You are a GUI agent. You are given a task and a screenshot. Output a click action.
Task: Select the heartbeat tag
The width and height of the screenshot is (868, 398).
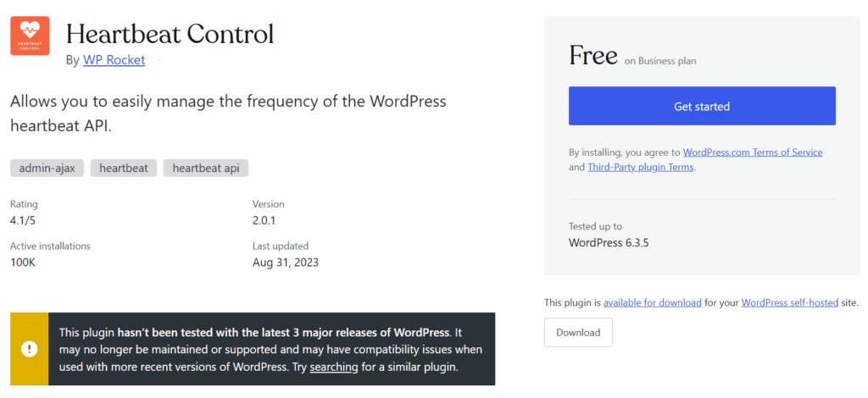(x=123, y=168)
